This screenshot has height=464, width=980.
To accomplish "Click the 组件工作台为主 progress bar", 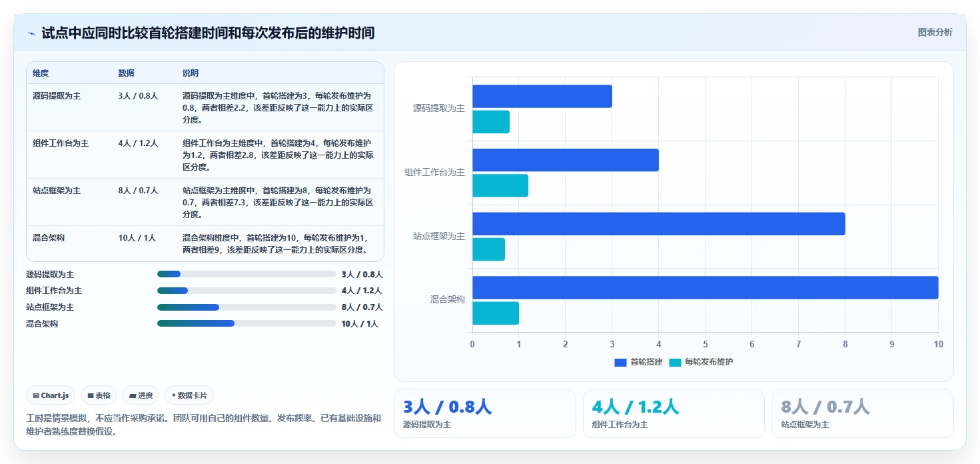I will coord(246,291).
